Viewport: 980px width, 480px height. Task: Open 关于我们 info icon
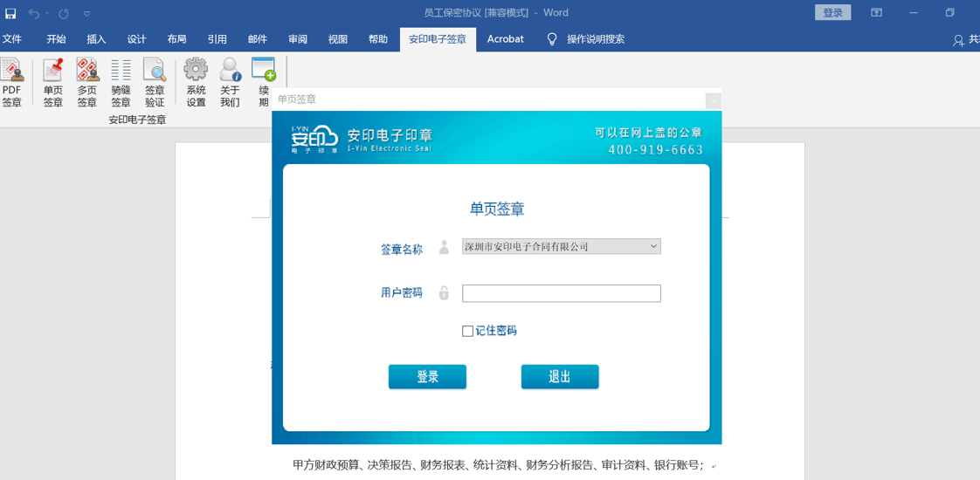coord(230,82)
